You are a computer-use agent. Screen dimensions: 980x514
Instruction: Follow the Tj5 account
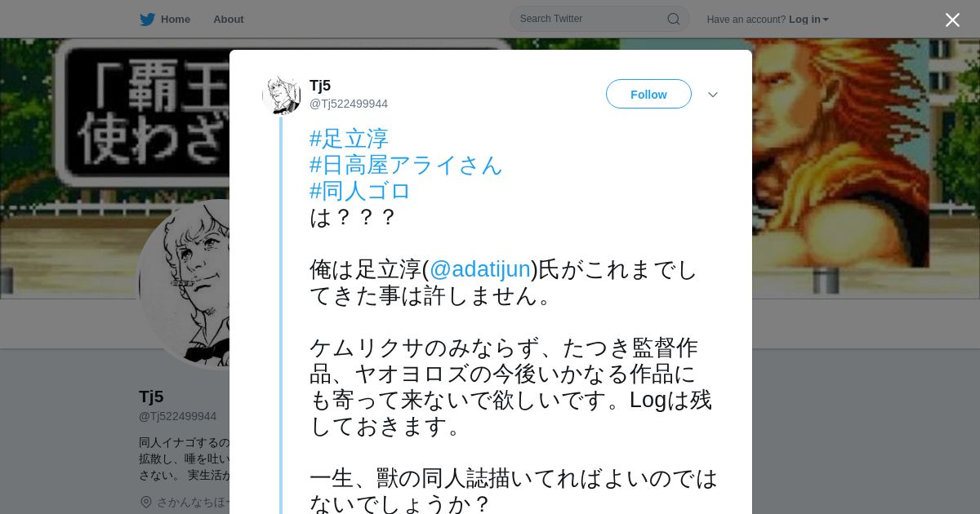click(648, 94)
